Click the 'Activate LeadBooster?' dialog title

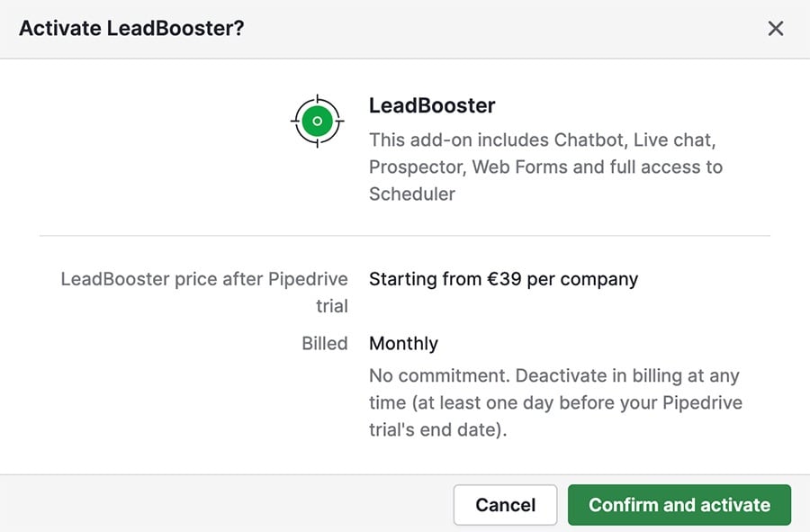click(131, 28)
